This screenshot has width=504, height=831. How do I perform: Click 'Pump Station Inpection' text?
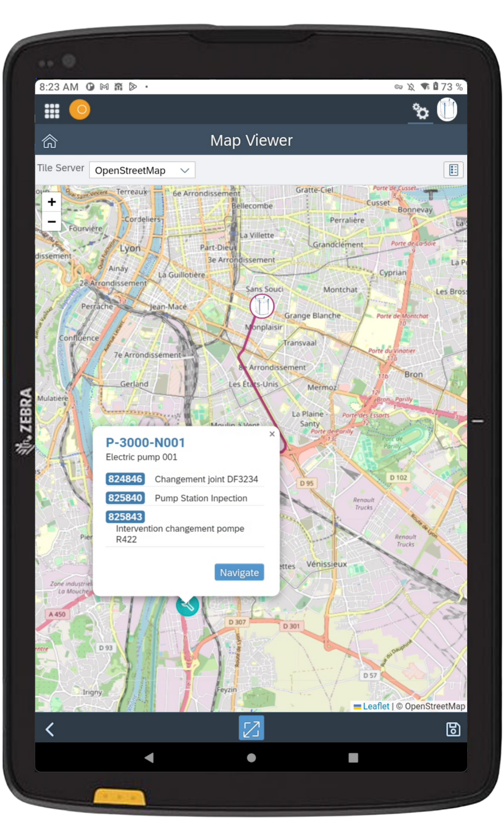click(201, 498)
